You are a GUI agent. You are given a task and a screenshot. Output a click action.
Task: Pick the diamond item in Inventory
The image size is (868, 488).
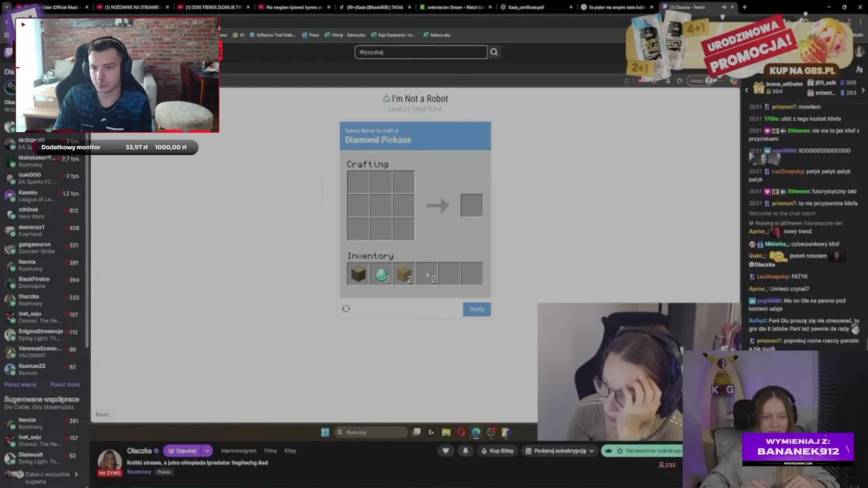(x=381, y=274)
